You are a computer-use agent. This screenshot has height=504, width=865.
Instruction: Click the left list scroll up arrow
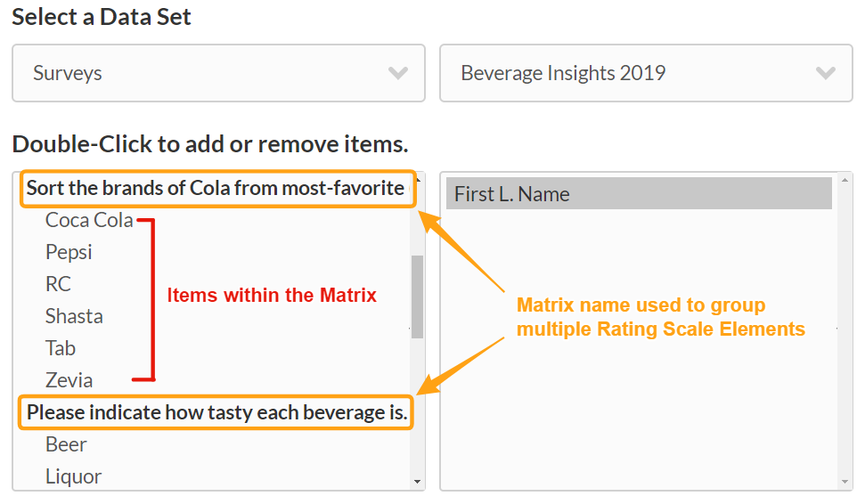click(417, 180)
